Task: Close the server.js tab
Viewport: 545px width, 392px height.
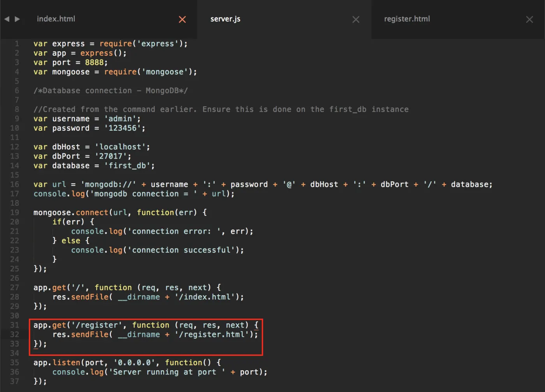Action: [x=356, y=19]
